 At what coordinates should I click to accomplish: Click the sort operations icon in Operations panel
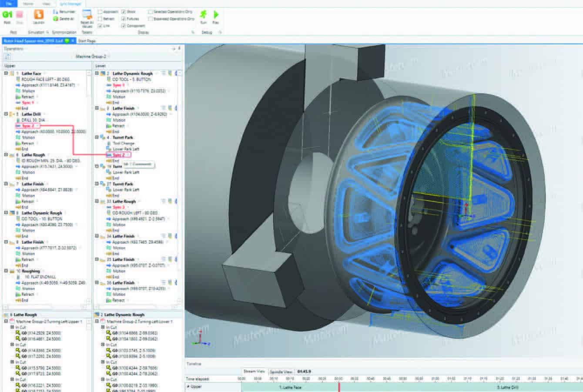click(7, 57)
